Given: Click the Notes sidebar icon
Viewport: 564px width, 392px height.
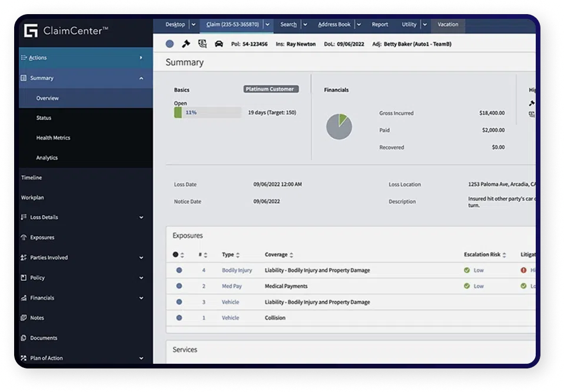Looking at the screenshot, I should click(24, 318).
